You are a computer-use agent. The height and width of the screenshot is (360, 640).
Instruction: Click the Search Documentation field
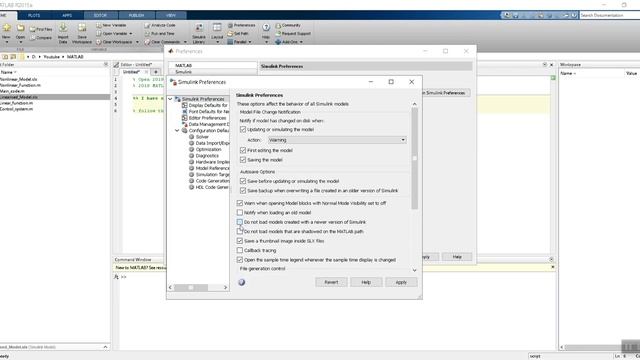click(609, 15)
